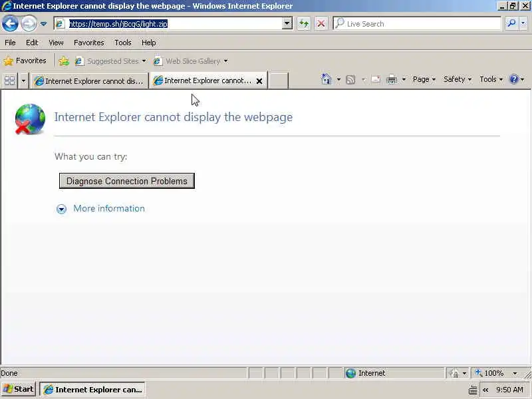Click the 100% zoom level button
Screen dimensions: 532x399
click(490, 373)
